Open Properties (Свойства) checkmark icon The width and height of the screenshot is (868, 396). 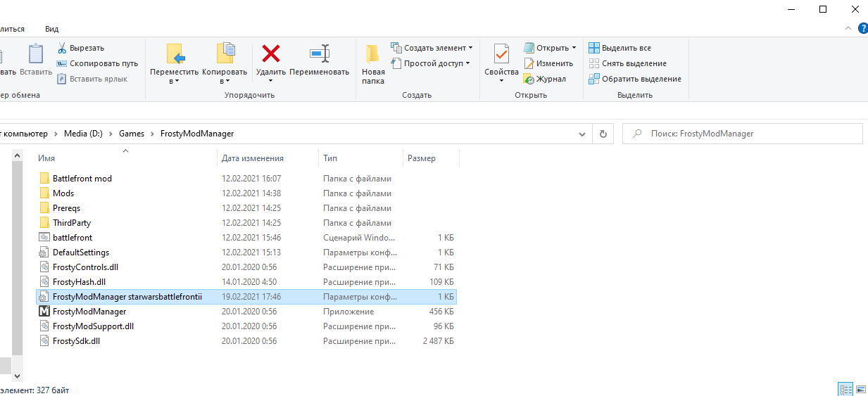coord(501,54)
